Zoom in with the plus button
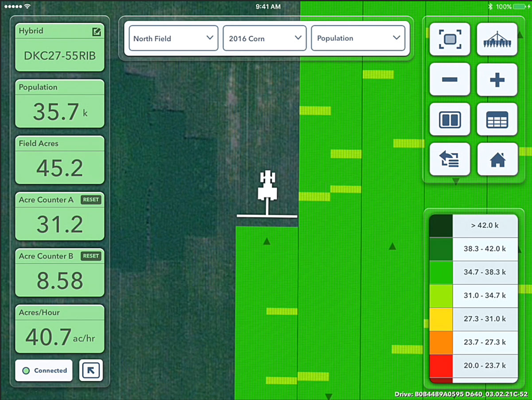The image size is (532, 400). (x=497, y=80)
